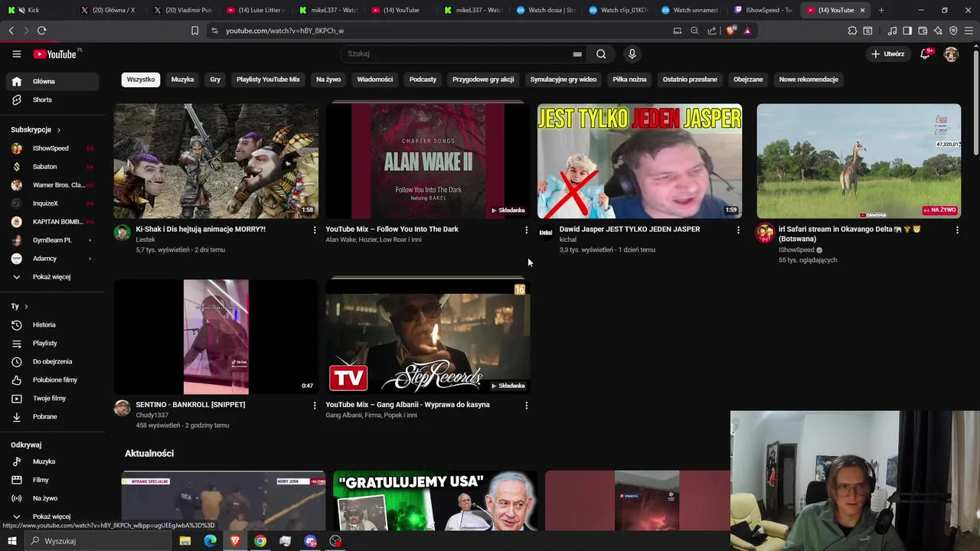980x551 pixels.
Task: Switch to the IShowSpeed Twitch browser tab
Action: (762, 10)
